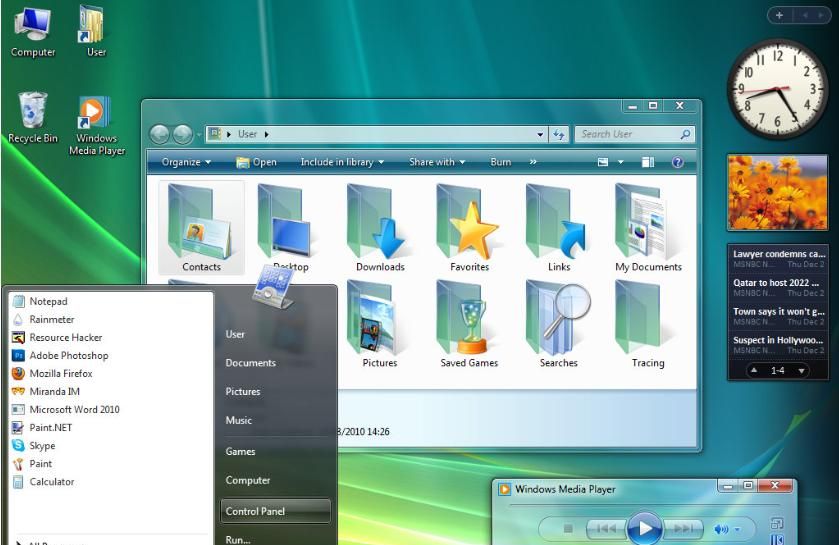Viewport: 839px width, 545px height.
Task: Click Burn in the Explorer toolbar
Action: [500, 162]
